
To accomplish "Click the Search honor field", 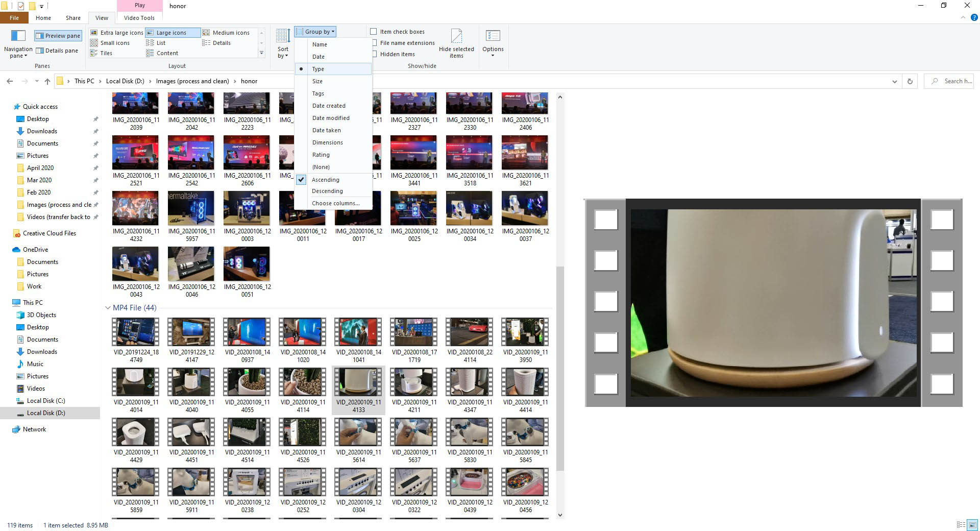I will [949, 81].
